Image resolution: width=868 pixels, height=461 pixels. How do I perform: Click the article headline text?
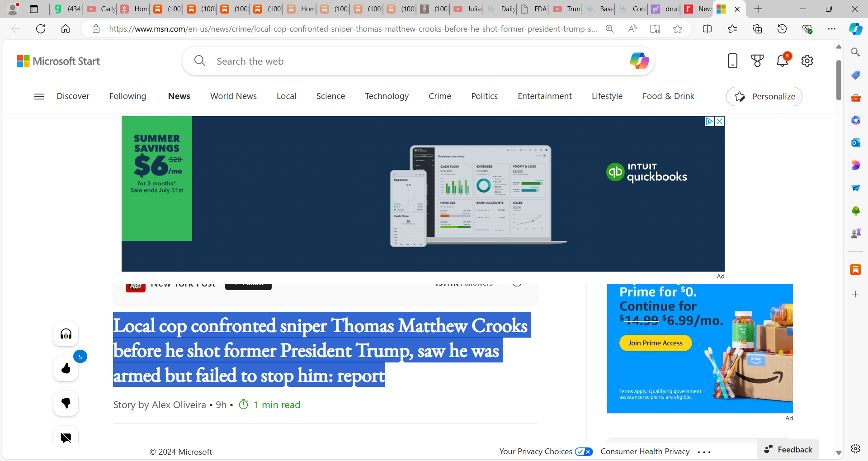[321, 350]
